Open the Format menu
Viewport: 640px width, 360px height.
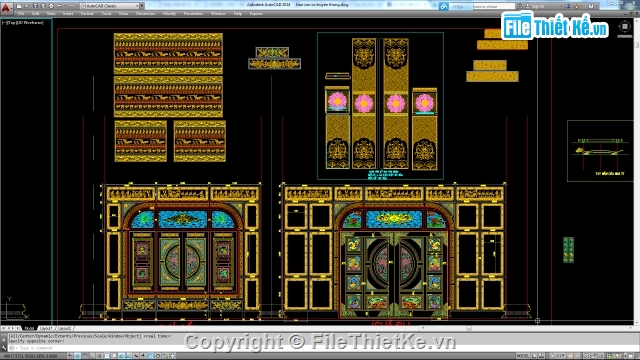pos(87,13)
